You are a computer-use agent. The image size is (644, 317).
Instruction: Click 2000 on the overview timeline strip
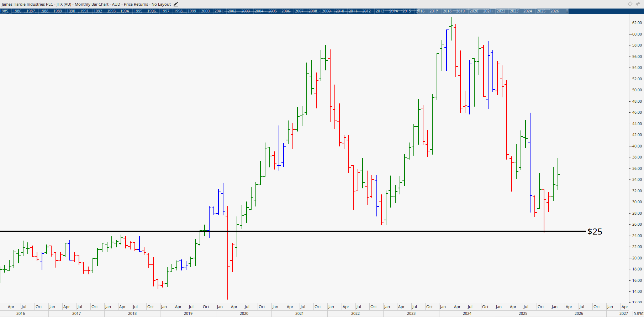[205, 11]
